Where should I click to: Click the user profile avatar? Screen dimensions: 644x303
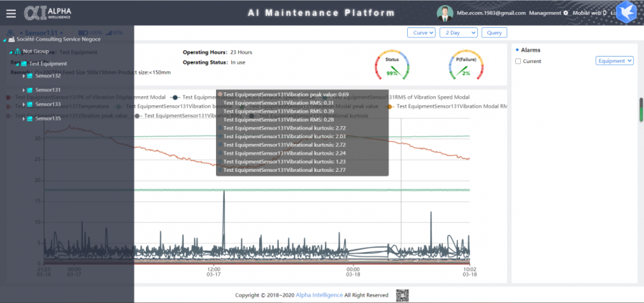[444, 13]
